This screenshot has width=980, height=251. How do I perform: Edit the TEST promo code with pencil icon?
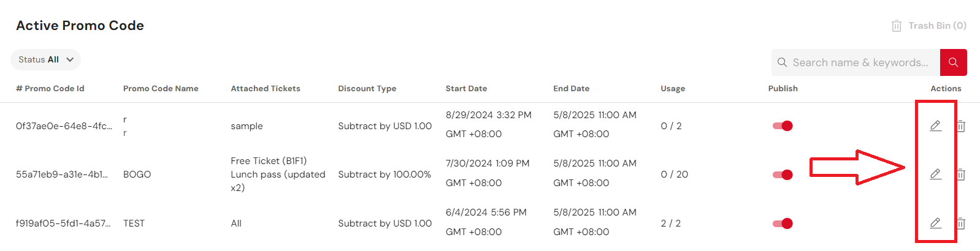point(935,223)
